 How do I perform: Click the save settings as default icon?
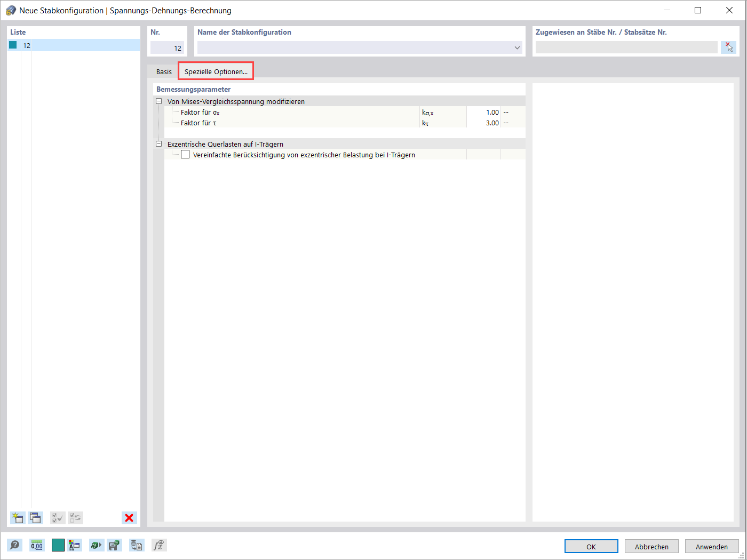[114, 545]
